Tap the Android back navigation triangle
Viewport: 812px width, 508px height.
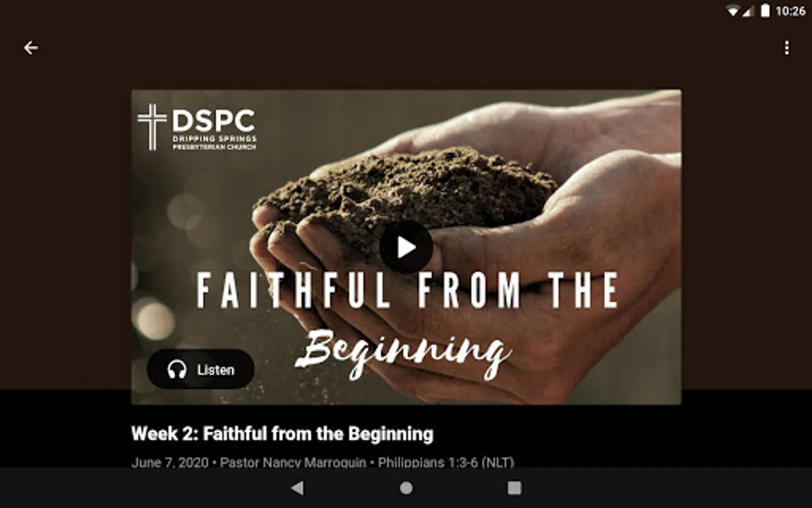point(297,488)
